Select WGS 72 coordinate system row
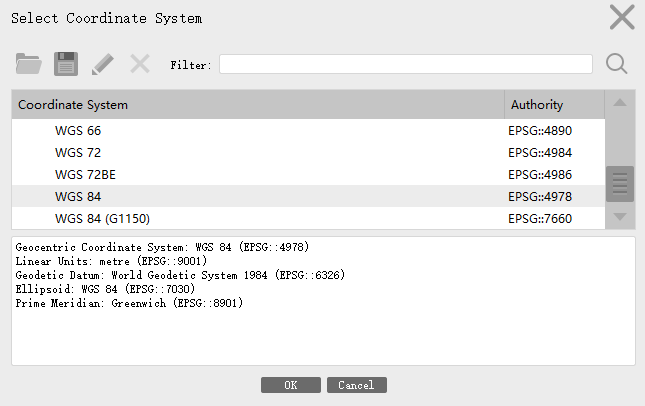The width and height of the screenshot is (645, 406). [x=308, y=153]
